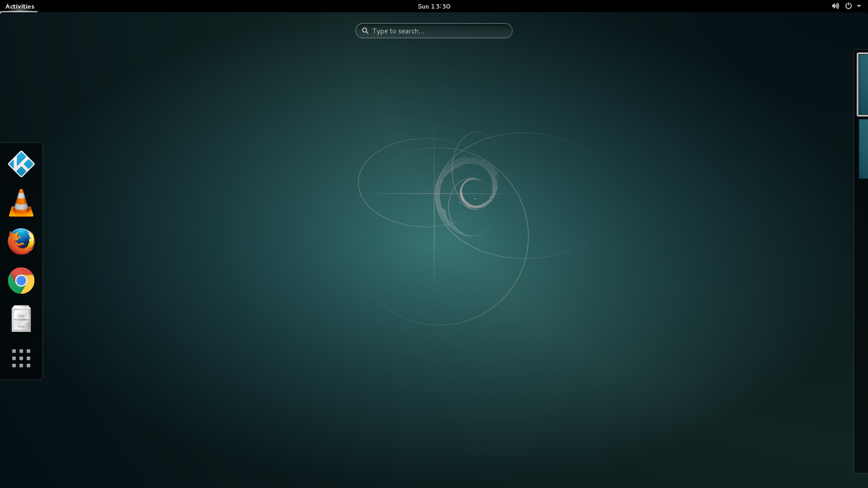Expand the system menu arrow
Image resolution: width=868 pixels, height=488 pixels.
point(859,6)
